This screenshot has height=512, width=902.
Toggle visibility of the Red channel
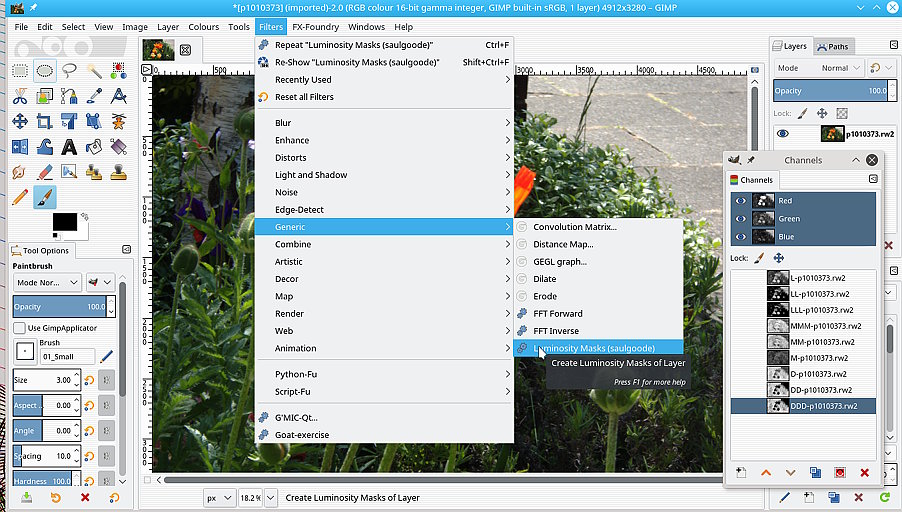pos(741,201)
